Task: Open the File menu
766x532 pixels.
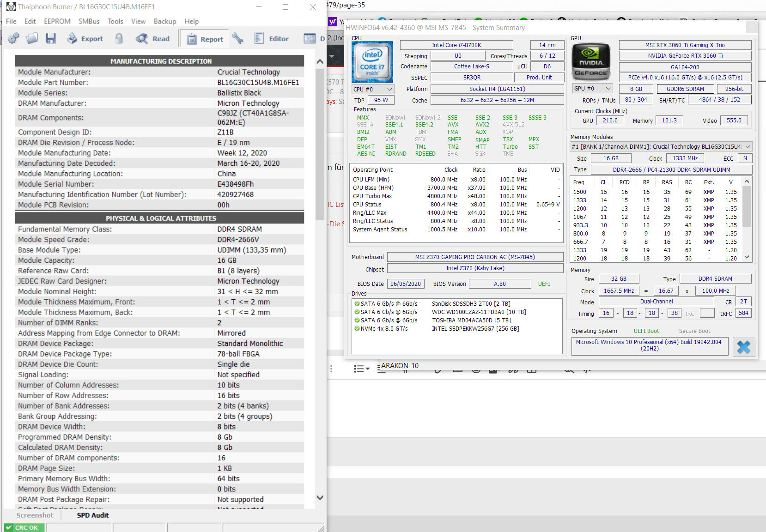Action: point(11,21)
